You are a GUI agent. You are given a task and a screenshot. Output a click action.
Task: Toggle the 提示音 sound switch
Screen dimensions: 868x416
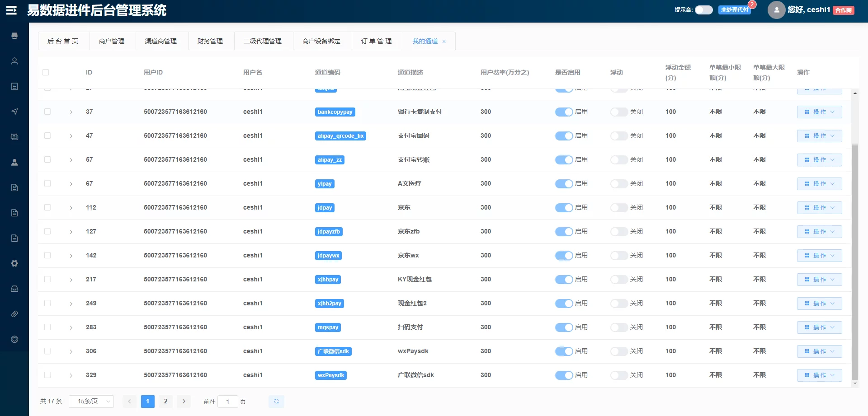[x=703, y=10]
